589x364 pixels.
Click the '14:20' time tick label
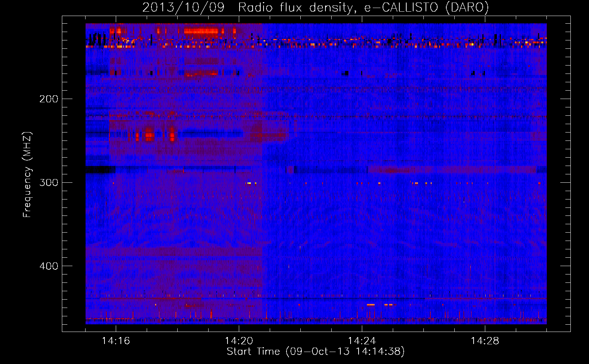[x=239, y=341]
